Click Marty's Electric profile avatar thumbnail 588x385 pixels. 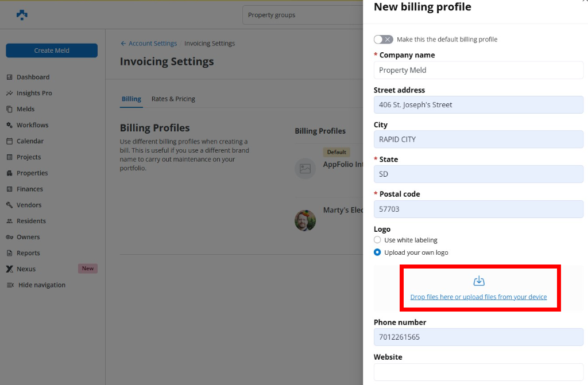coord(305,220)
